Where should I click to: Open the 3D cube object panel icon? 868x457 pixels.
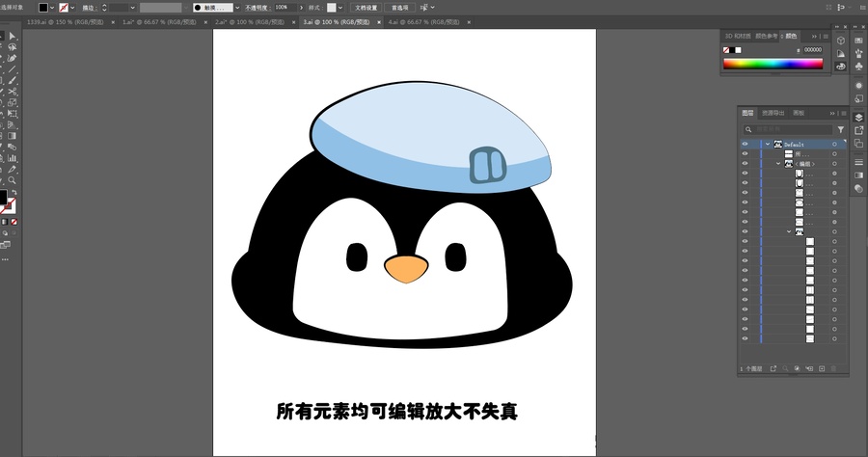click(x=841, y=40)
